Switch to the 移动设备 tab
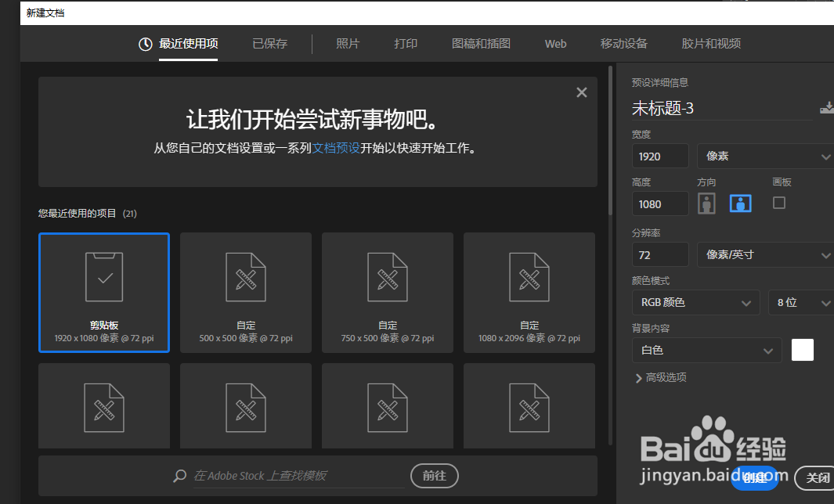This screenshot has height=504, width=834. pos(623,44)
